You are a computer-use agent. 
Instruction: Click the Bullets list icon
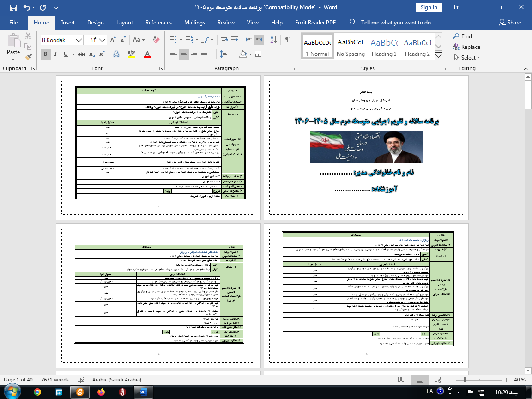pyautogui.click(x=173, y=40)
